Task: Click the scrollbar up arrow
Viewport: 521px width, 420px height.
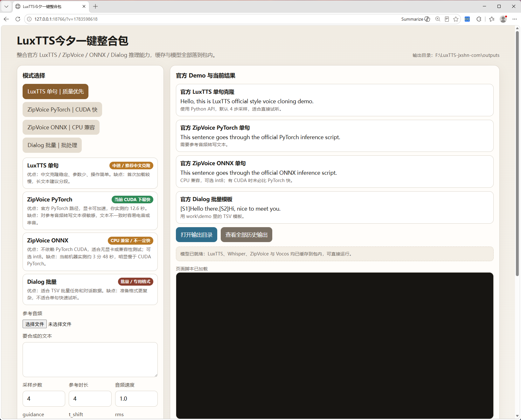Action: tap(518, 28)
